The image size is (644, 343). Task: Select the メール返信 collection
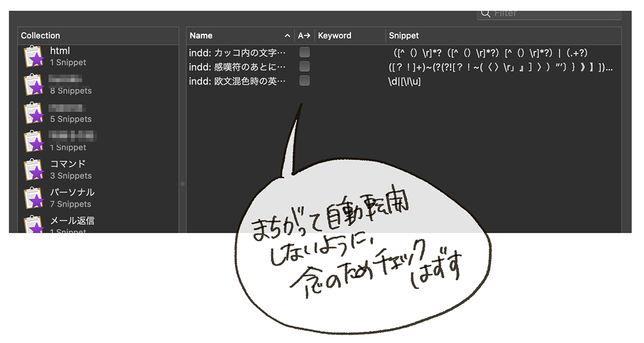(x=98, y=223)
